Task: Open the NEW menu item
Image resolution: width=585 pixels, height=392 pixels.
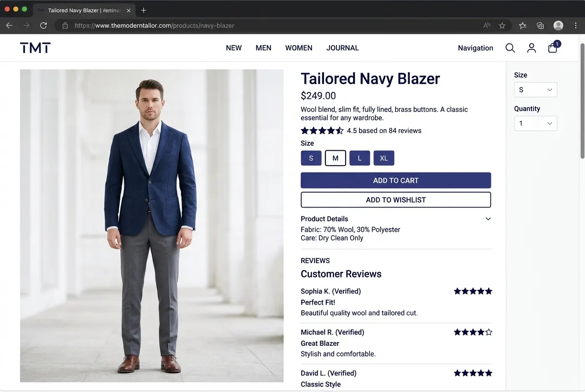Action: [234, 48]
